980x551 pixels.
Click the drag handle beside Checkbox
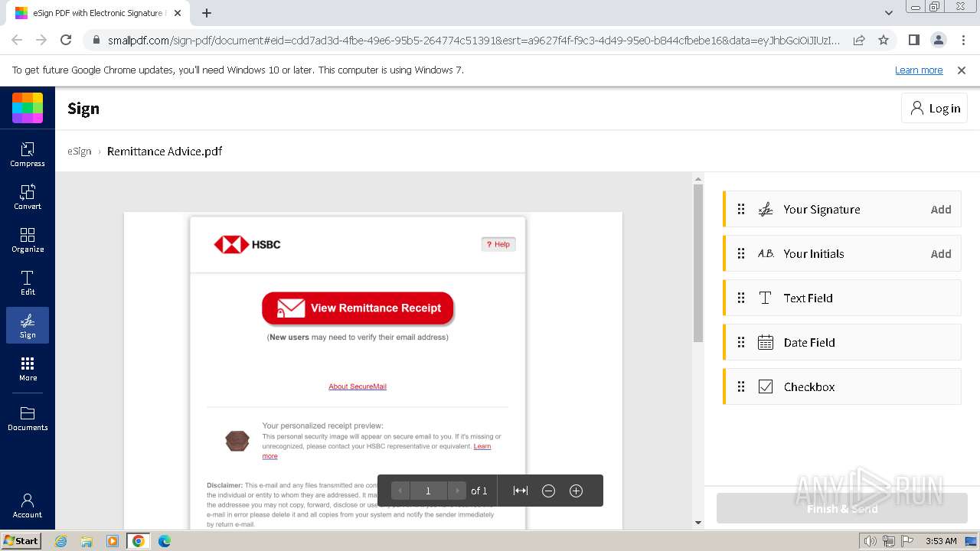(x=741, y=387)
